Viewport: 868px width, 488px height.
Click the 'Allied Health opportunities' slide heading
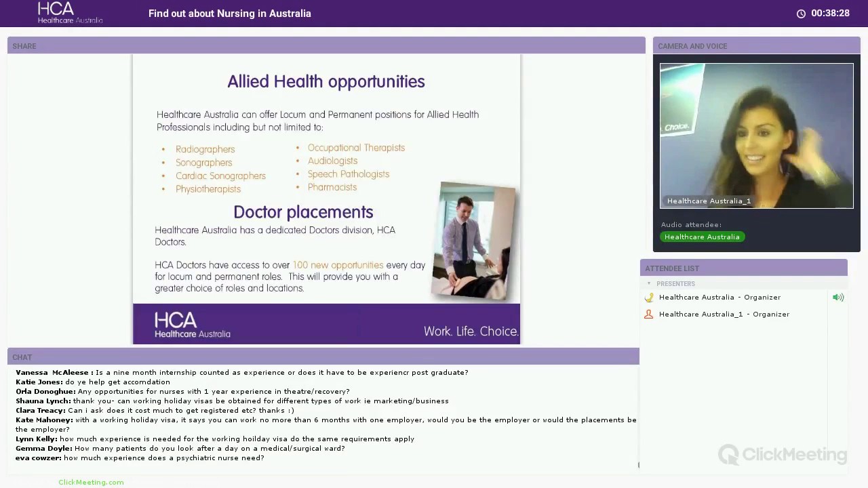pos(326,81)
